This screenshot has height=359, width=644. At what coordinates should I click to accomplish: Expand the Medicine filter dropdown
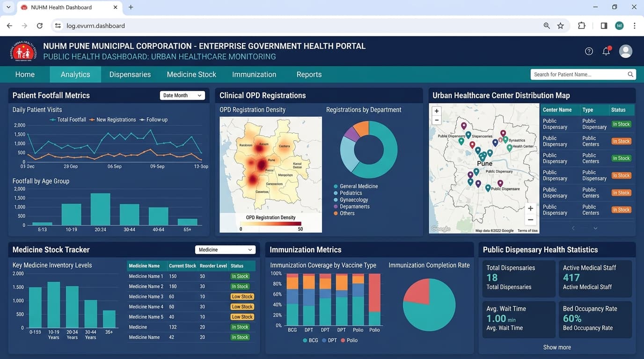click(226, 250)
